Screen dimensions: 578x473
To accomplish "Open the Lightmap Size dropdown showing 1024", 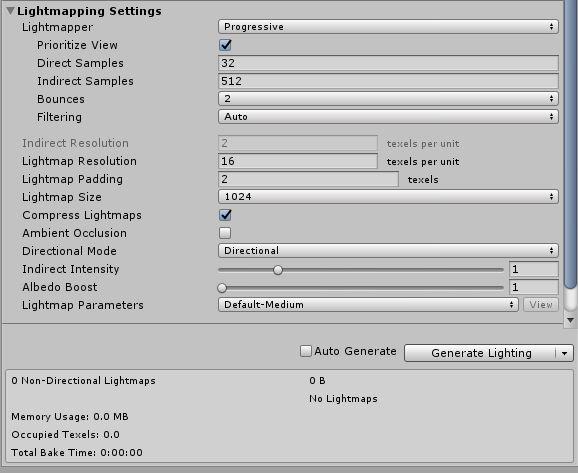I will [x=388, y=197].
